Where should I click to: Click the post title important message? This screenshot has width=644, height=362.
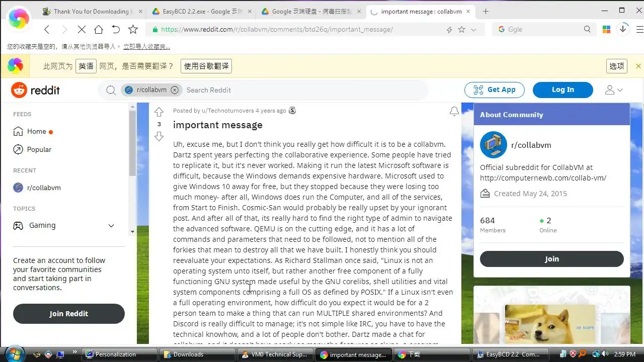[x=218, y=125]
